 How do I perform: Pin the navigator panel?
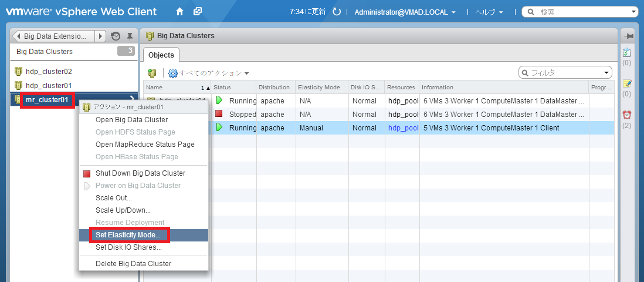point(130,36)
